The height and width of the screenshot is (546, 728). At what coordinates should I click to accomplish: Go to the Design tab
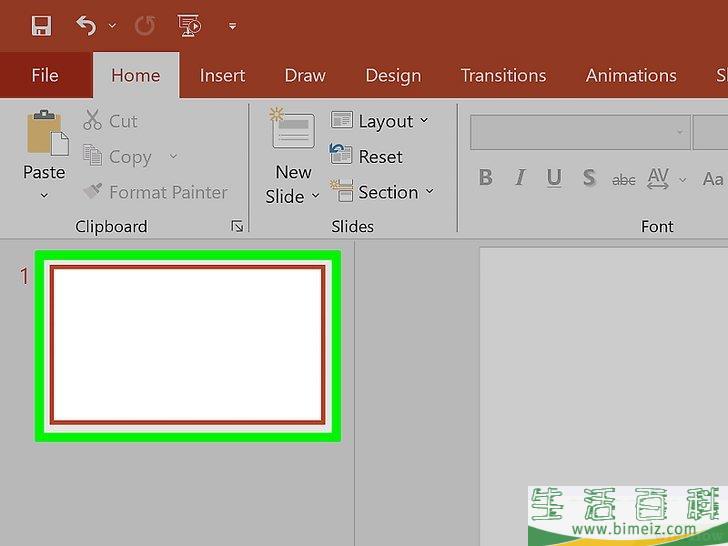point(393,75)
